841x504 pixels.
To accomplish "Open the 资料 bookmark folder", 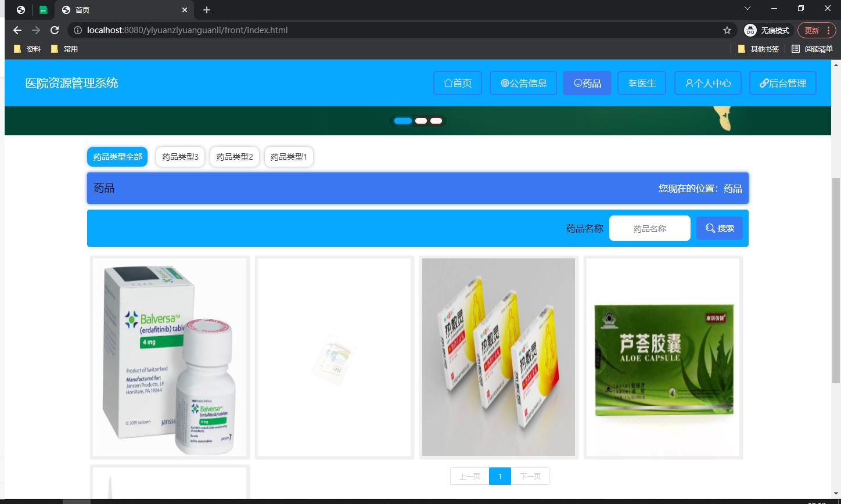I will click(x=27, y=49).
